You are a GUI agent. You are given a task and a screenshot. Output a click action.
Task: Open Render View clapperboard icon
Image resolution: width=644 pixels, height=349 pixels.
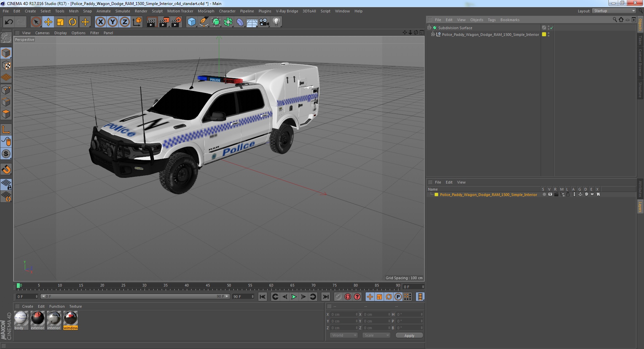tap(152, 22)
